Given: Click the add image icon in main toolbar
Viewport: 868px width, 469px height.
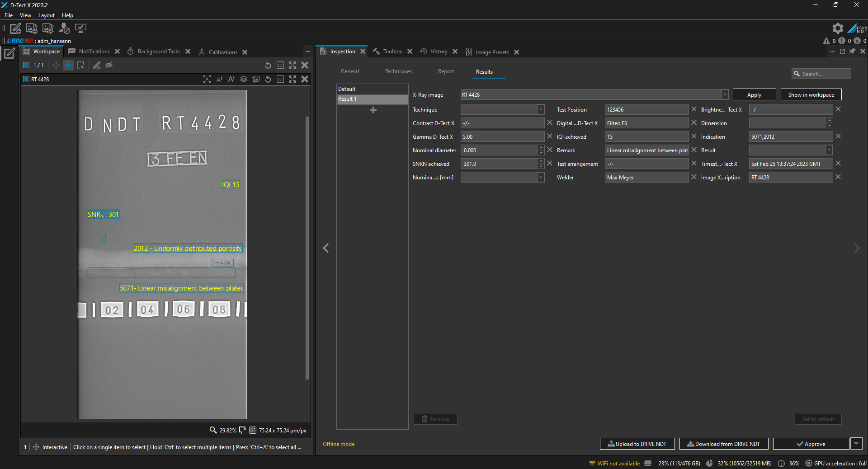Looking at the screenshot, I should point(32,28).
